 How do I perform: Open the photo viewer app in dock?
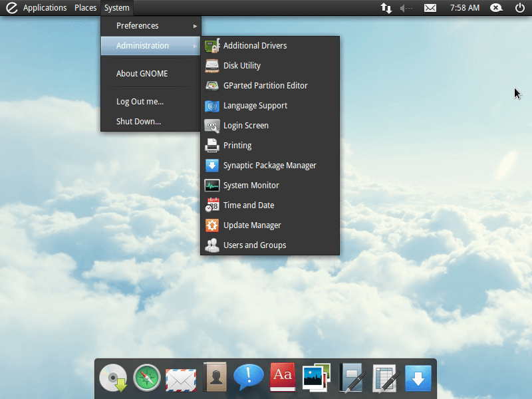317,378
